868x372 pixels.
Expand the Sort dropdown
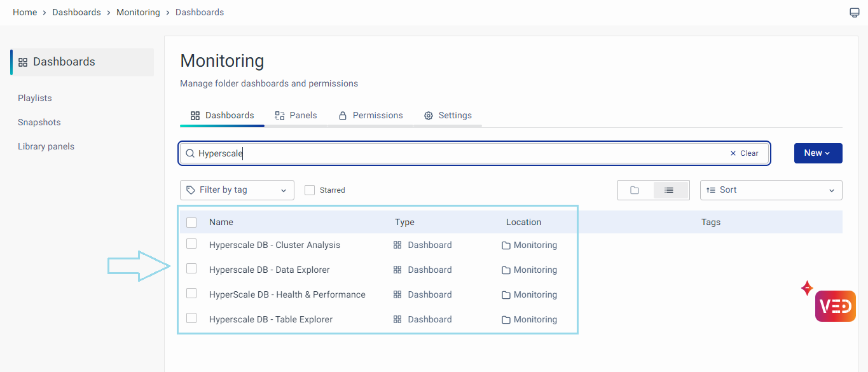coord(771,190)
